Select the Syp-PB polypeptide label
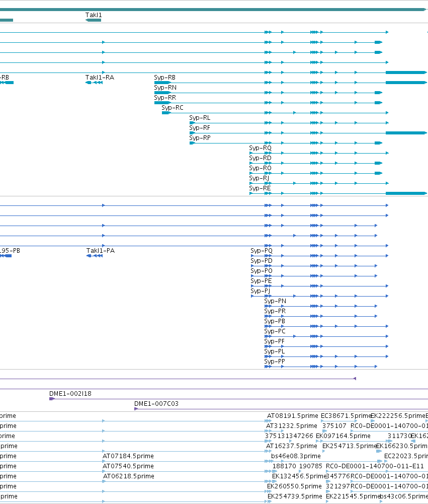The image size is (428, 504). pyautogui.click(x=275, y=321)
